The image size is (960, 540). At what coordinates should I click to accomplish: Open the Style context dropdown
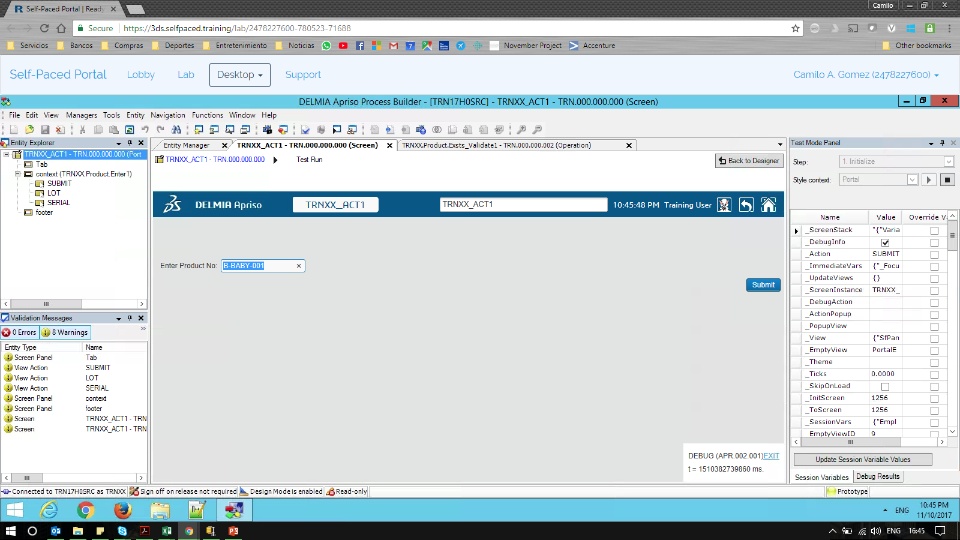tap(912, 180)
